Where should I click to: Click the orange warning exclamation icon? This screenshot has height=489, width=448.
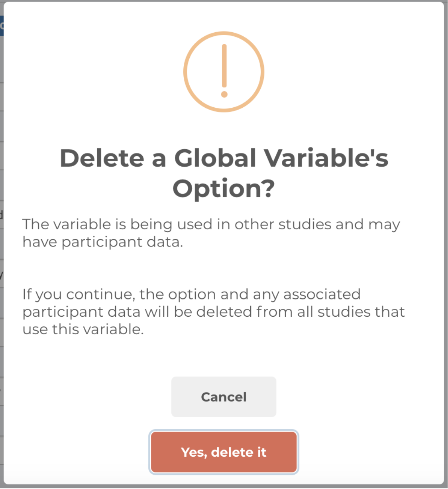[224, 72]
